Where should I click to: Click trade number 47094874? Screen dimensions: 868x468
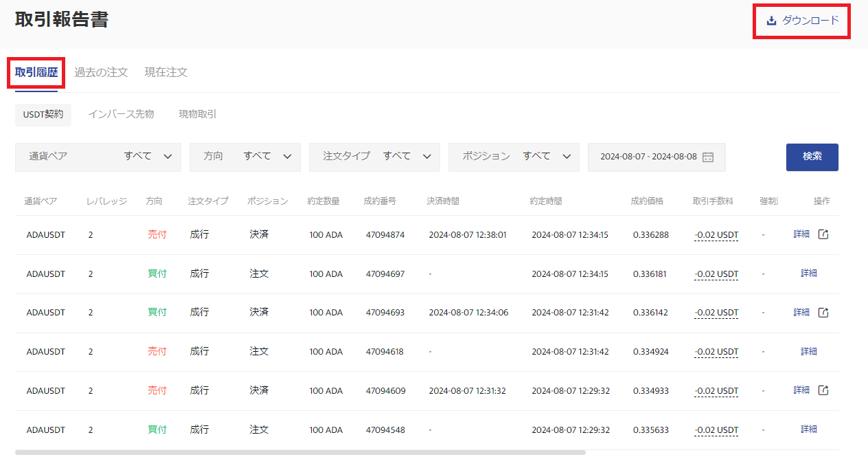(385, 235)
